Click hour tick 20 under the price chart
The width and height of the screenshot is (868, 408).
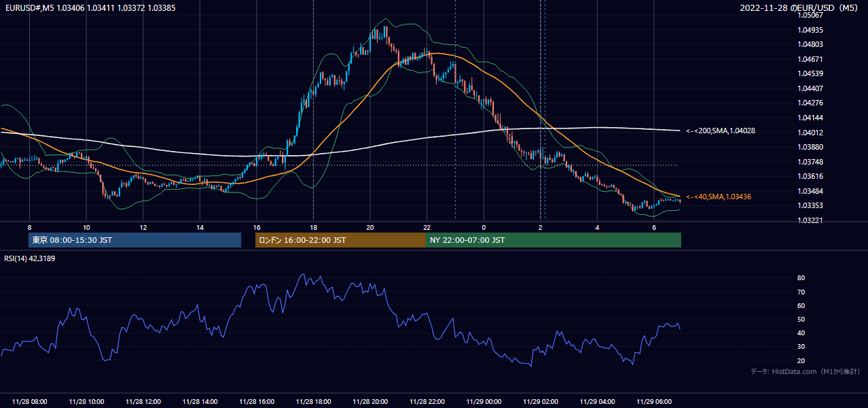pos(370,227)
